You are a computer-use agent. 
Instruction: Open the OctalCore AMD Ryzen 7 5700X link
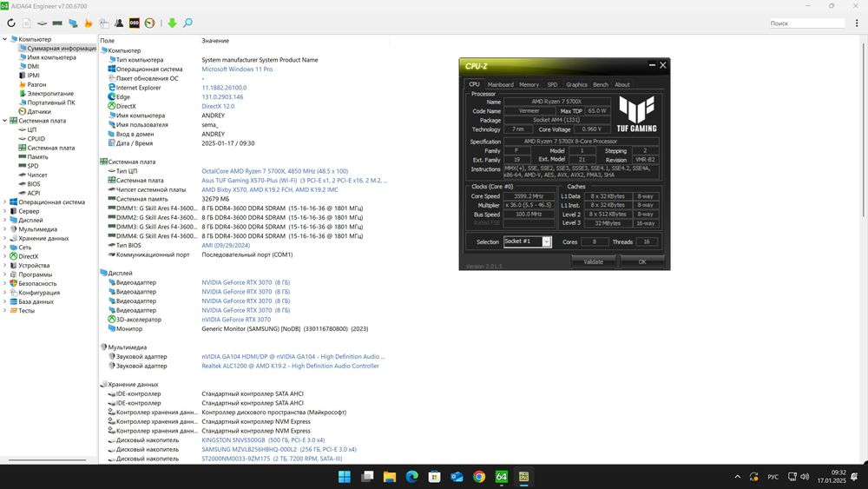pyautogui.click(x=275, y=171)
